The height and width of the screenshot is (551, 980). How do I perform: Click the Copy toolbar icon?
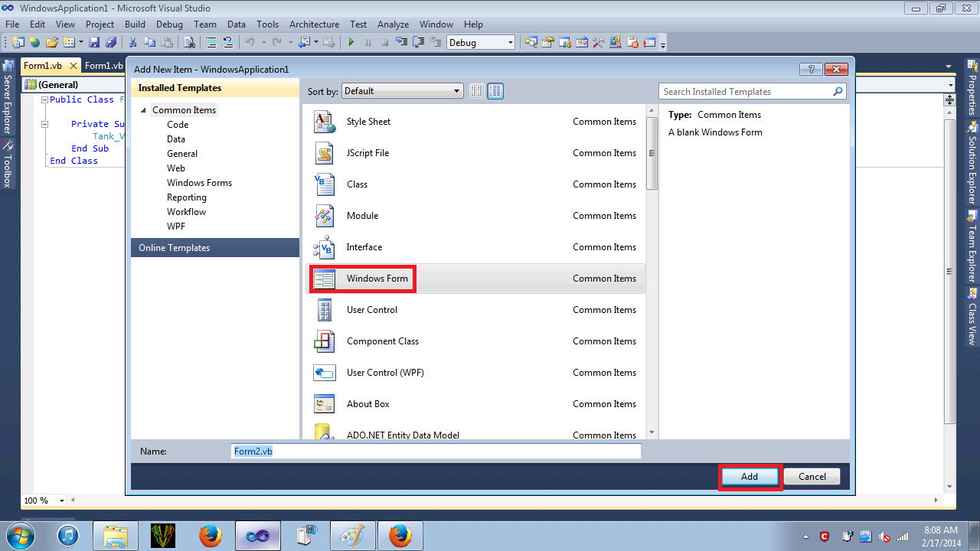coord(149,43)
